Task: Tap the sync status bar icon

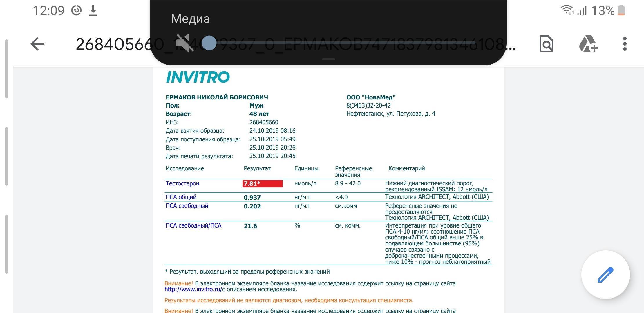Action: coord(76,11)
